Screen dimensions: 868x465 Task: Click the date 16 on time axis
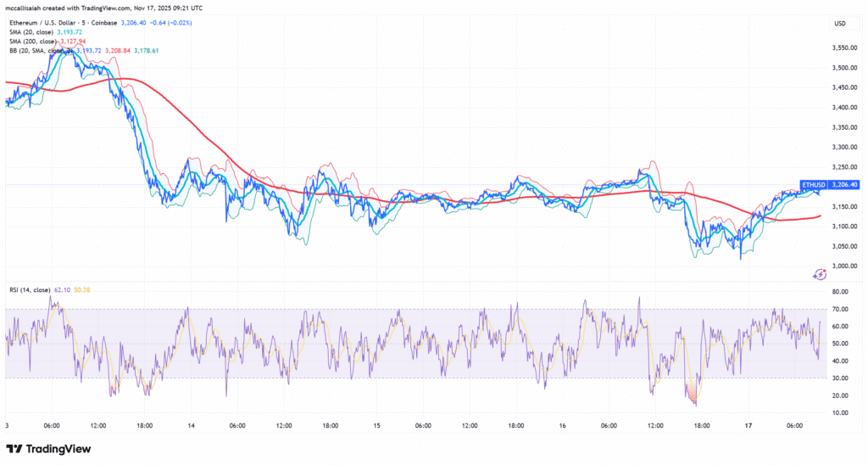[562, 427]
